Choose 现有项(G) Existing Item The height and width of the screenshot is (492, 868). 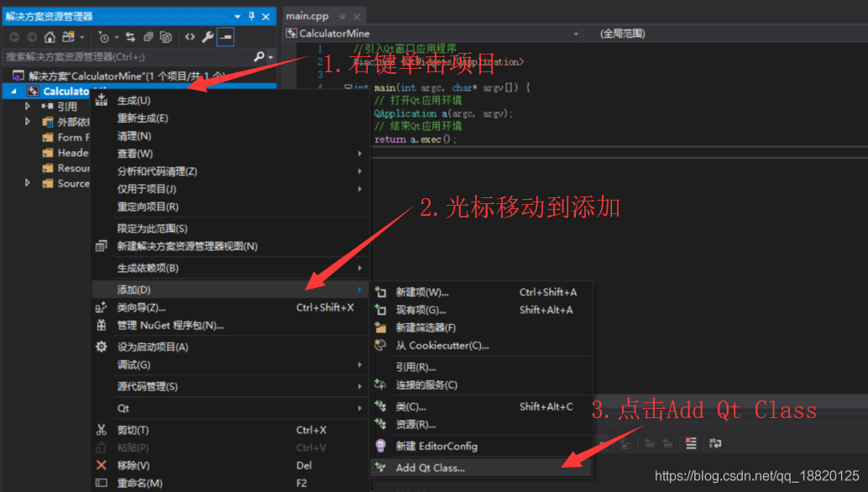coord(481,310)
